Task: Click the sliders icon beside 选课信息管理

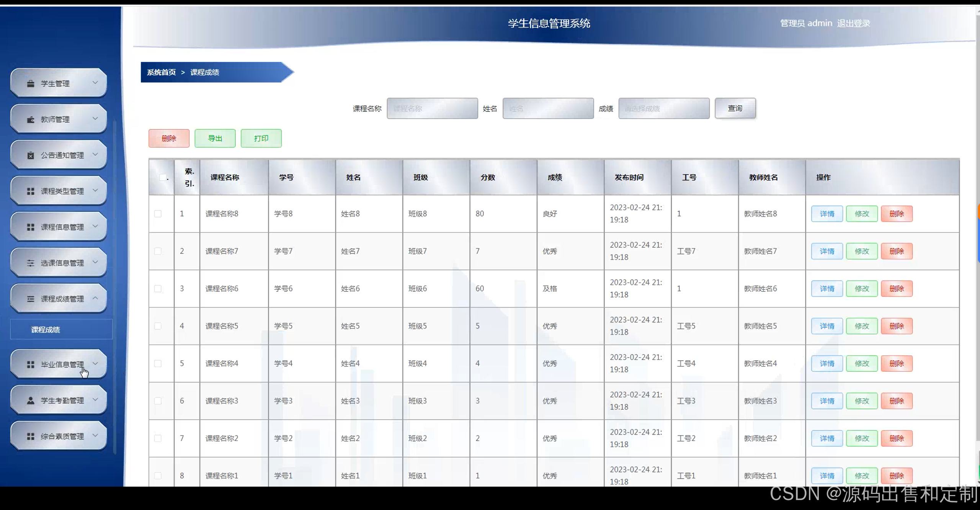Action: pyautogui.click(x=31, y=263)
